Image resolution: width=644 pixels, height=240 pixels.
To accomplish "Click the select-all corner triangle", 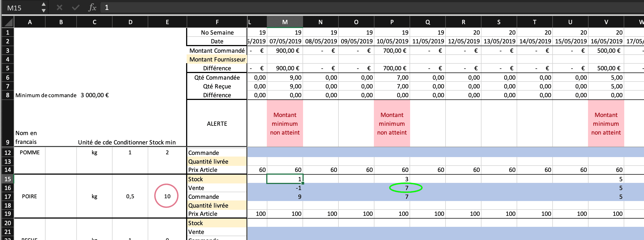I will (x=8, y=22).
